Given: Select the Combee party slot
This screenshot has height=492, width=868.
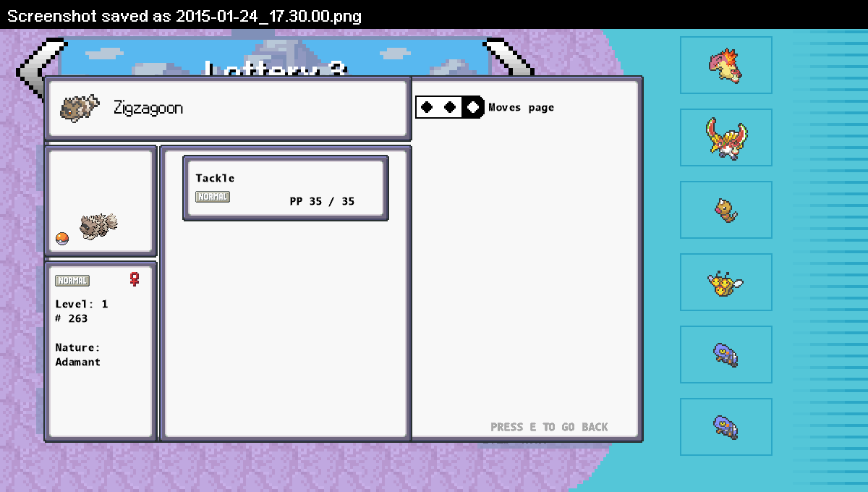Looking at the screenshot, I should tap(726, 282).
